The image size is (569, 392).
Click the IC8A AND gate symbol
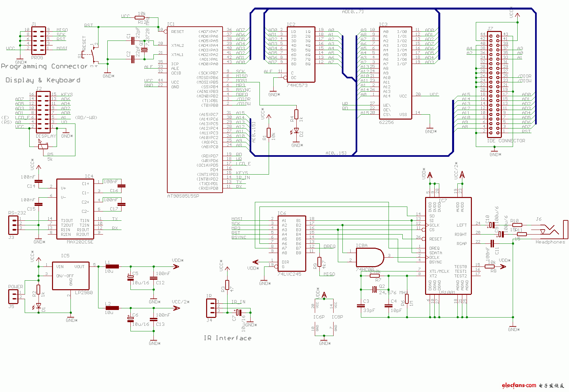[x=369, y=257]
